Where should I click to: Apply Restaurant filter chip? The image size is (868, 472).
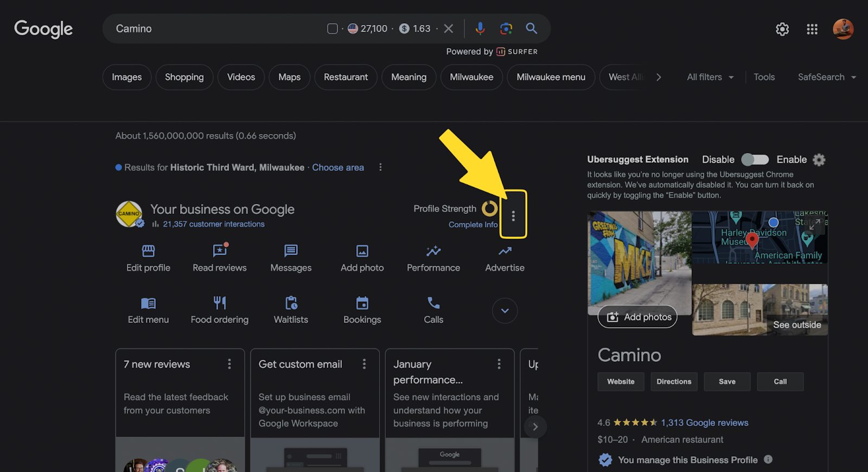[x=346, y=77]
